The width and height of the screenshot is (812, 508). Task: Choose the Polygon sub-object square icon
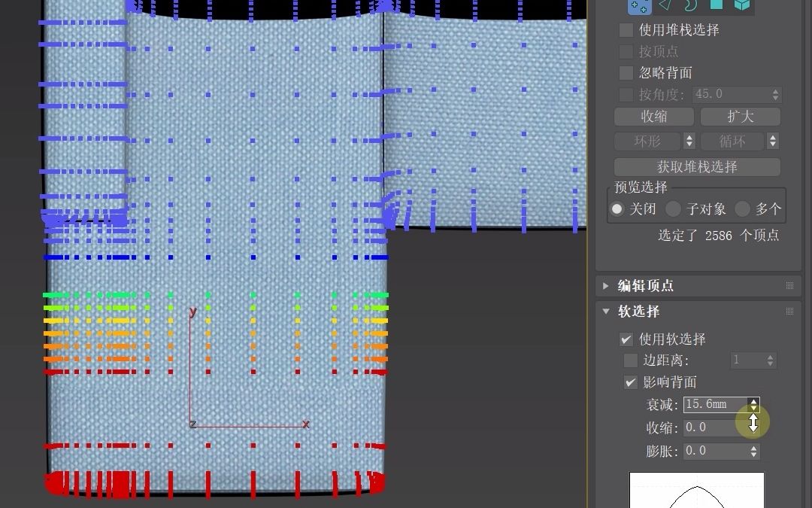point(716,7)
